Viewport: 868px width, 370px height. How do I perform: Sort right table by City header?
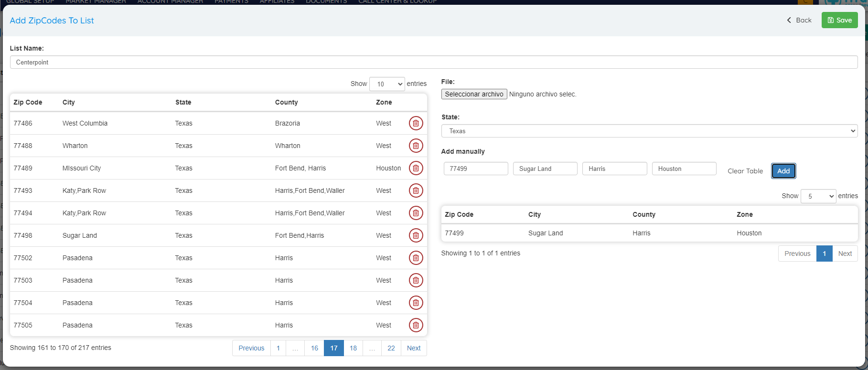[x=535, y=214]
